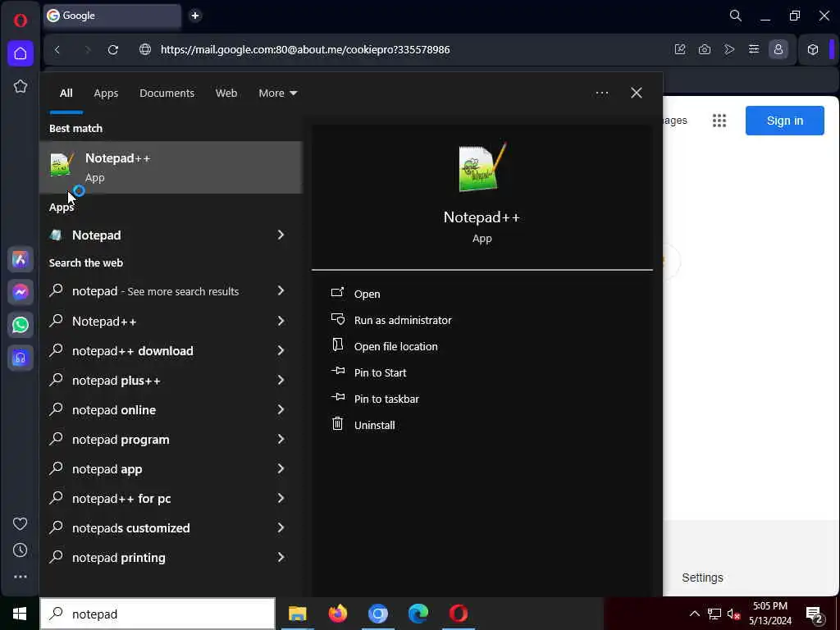Open extensions cube icon
Viewport: 840px width, 630px height.
pos(813,50)
